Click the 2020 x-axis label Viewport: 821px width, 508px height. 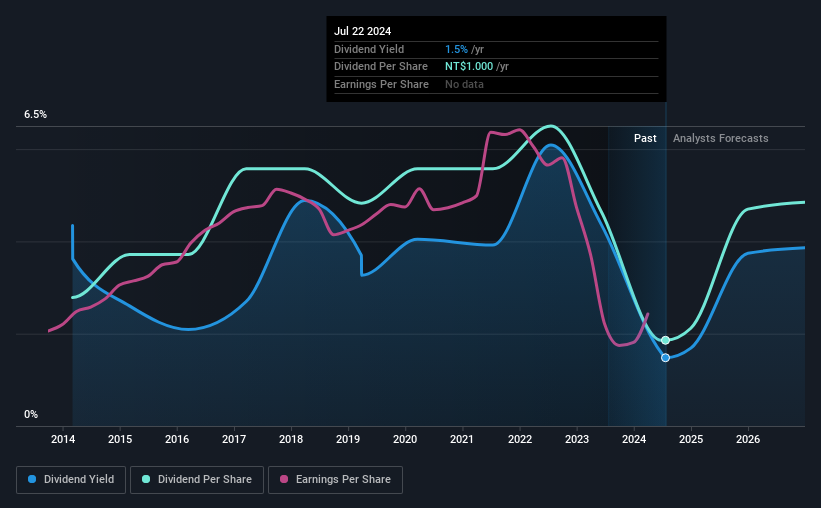[x=405, y=439]
